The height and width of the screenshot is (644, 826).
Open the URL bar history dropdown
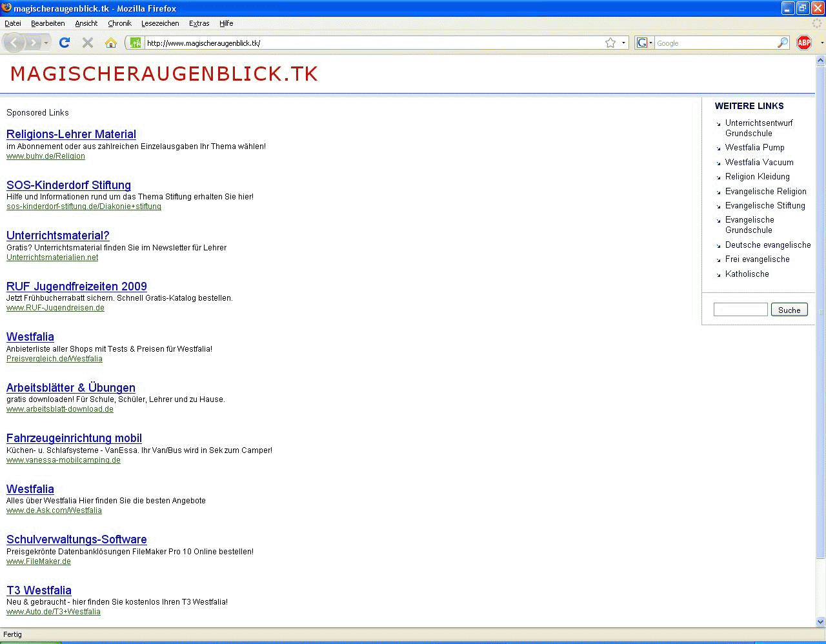click(x=623, y=43)
